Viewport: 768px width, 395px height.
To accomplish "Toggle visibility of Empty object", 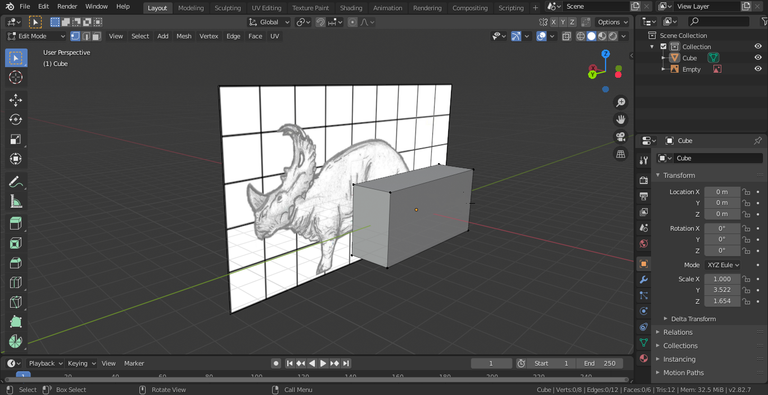I will point(758,69).
